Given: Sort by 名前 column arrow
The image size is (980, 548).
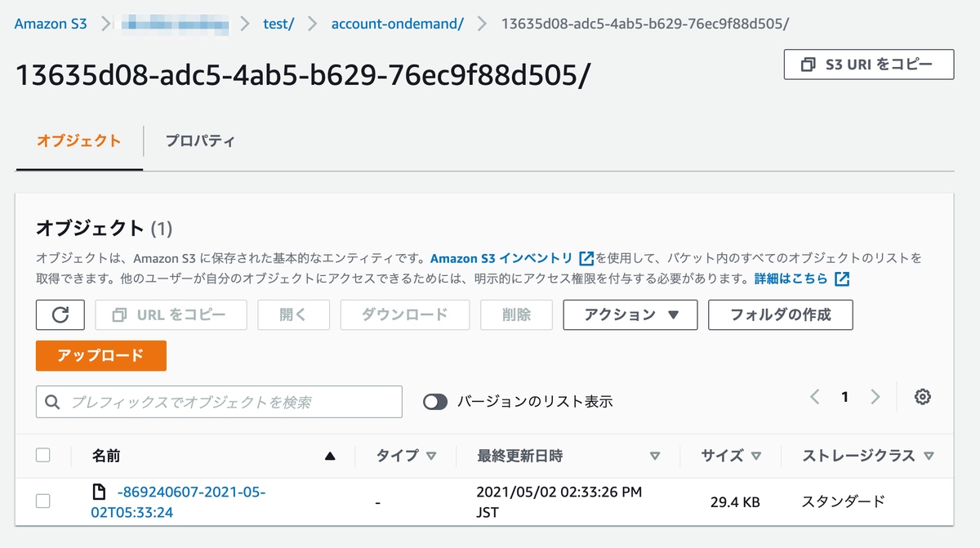Looking at the screenshot, I should pyautogui.click(x=330, y=457).
